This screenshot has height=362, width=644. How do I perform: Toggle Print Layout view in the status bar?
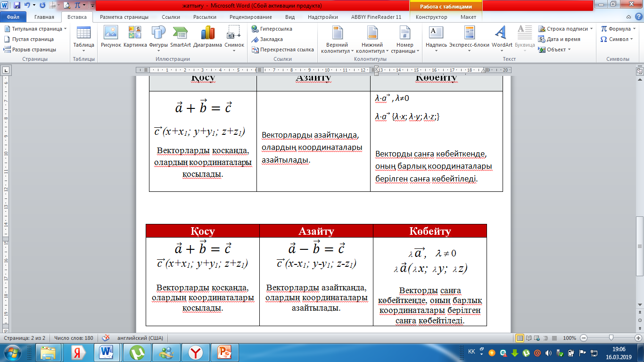[x=520, y=338]
